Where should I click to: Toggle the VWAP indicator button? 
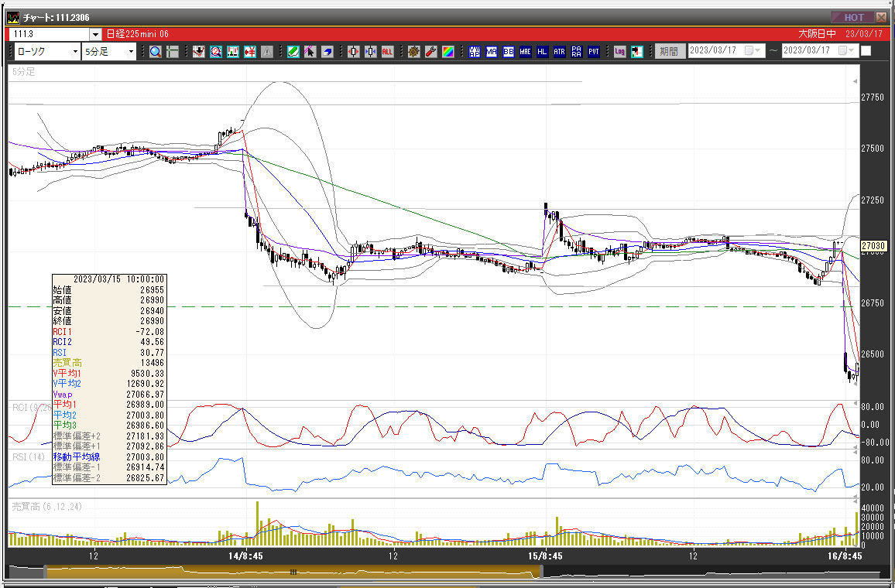tap(475, 52)
